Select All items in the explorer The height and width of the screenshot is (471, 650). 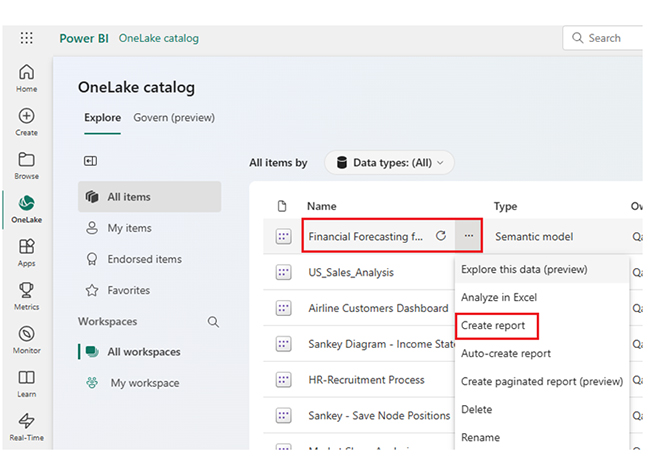pos(149,197)
